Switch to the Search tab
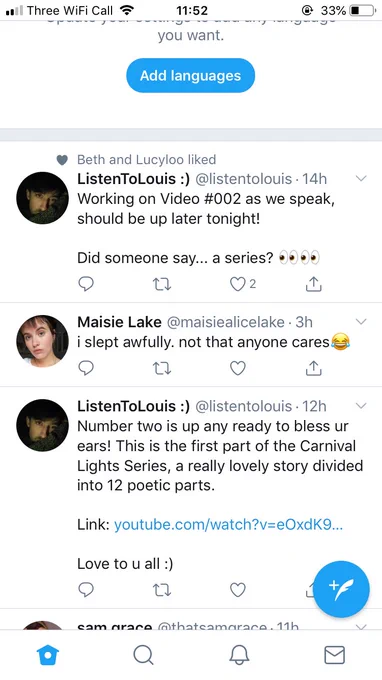The height and width of the screenshot is (680, 382). tap(143, 654)
